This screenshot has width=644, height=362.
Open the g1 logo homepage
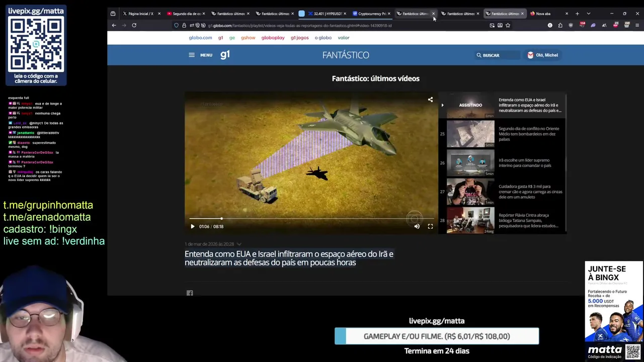pyautogui.click(x=225, y=54)
